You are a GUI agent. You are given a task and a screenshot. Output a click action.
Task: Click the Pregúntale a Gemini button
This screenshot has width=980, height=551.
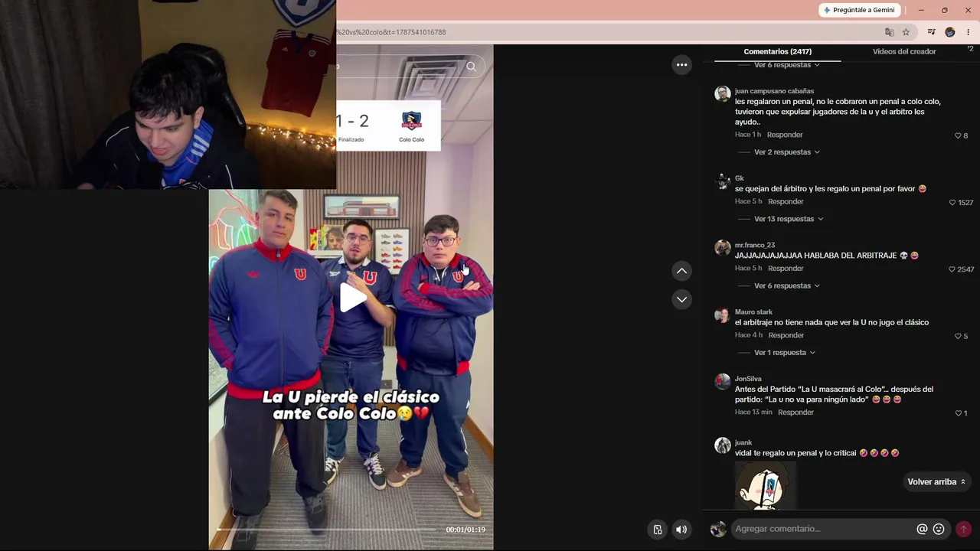859,10
